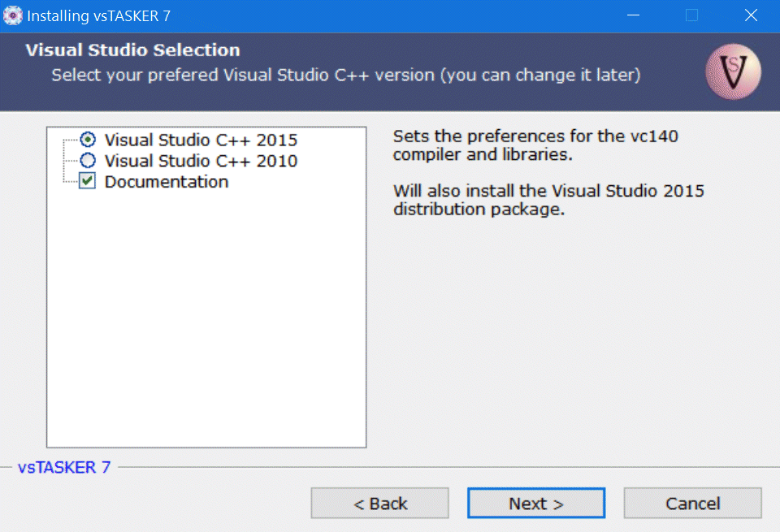The height and width of the screenshot is (532, 780).
Task: Click the greyed-out maximize window button
Action: pos(691,15)
